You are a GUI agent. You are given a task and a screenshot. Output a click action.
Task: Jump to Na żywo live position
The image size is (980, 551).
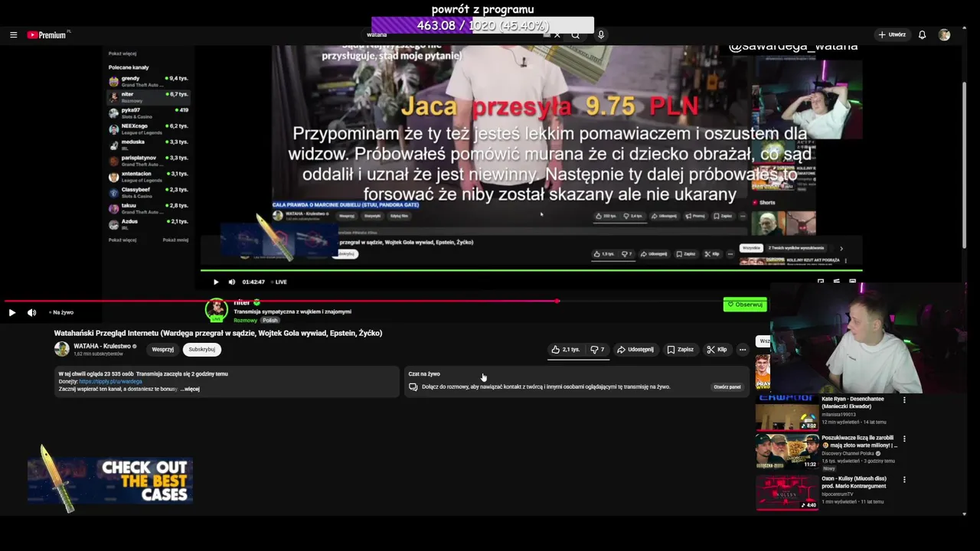[61, 312]
